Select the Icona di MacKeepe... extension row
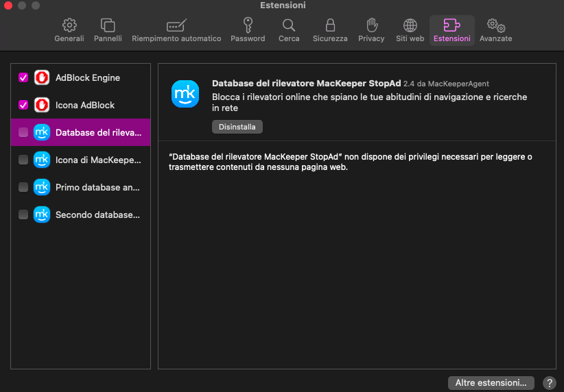This screenshot has width=564, height=392. (x=80, y=160)
